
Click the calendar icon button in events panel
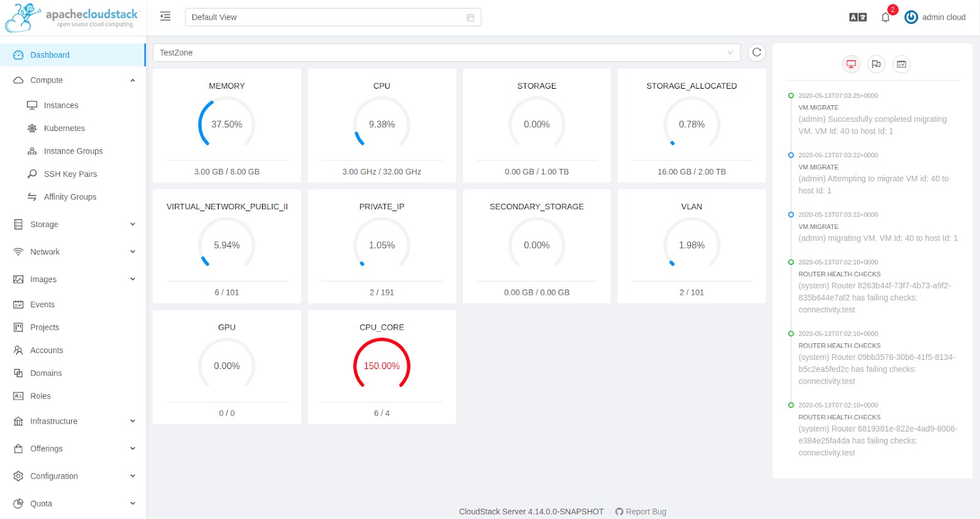pos(901,64)
